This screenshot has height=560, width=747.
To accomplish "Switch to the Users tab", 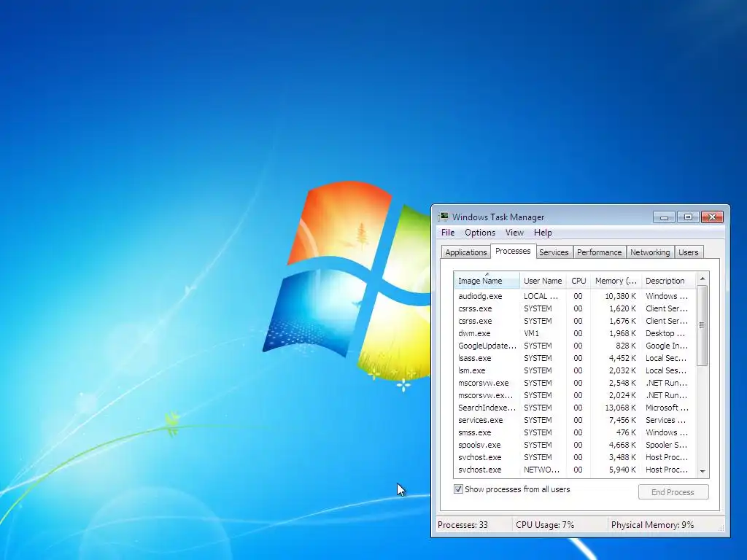I will (689, 252).
